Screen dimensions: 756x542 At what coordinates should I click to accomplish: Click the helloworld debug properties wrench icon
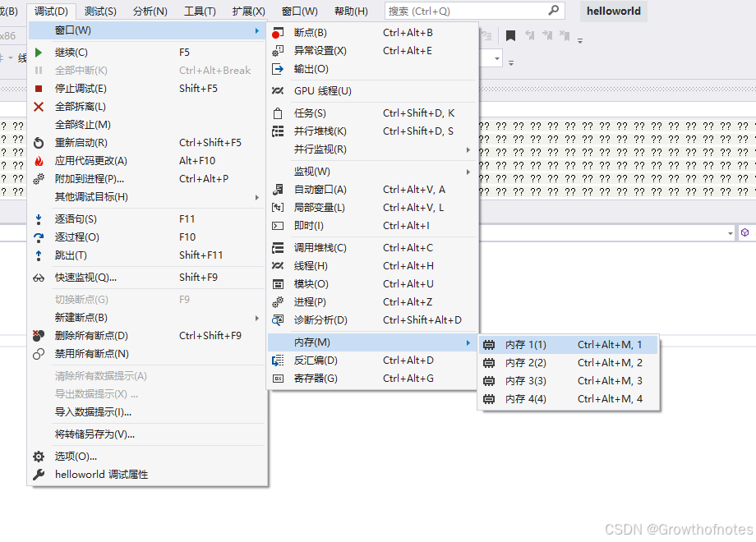[39, 475]
